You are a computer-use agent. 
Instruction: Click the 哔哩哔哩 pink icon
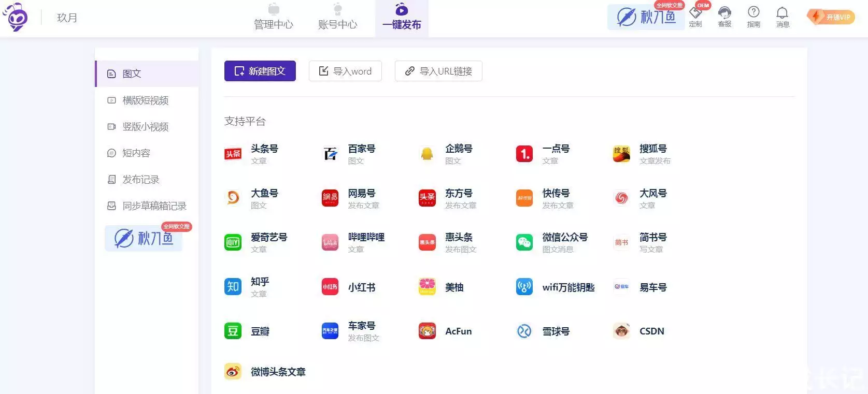(330, 242)
